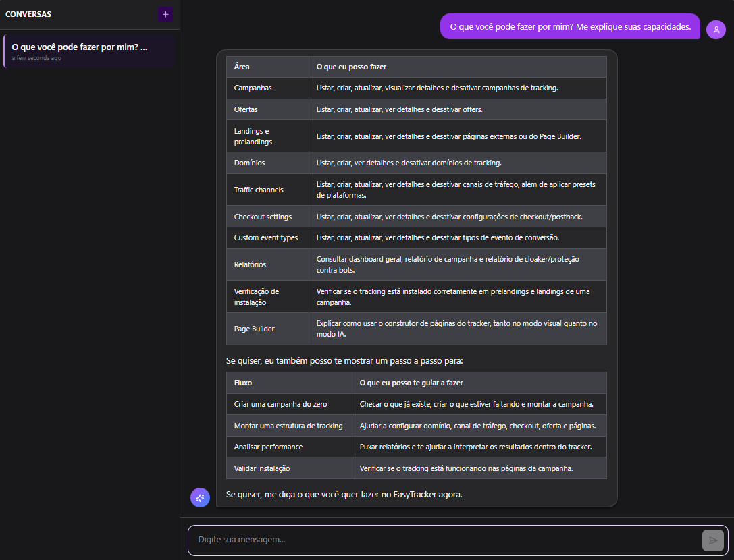Image resolution: width=734 pixels, height=560 pixels.
Task: Click the user message bubble about capacidades
Action: [570, 27]
